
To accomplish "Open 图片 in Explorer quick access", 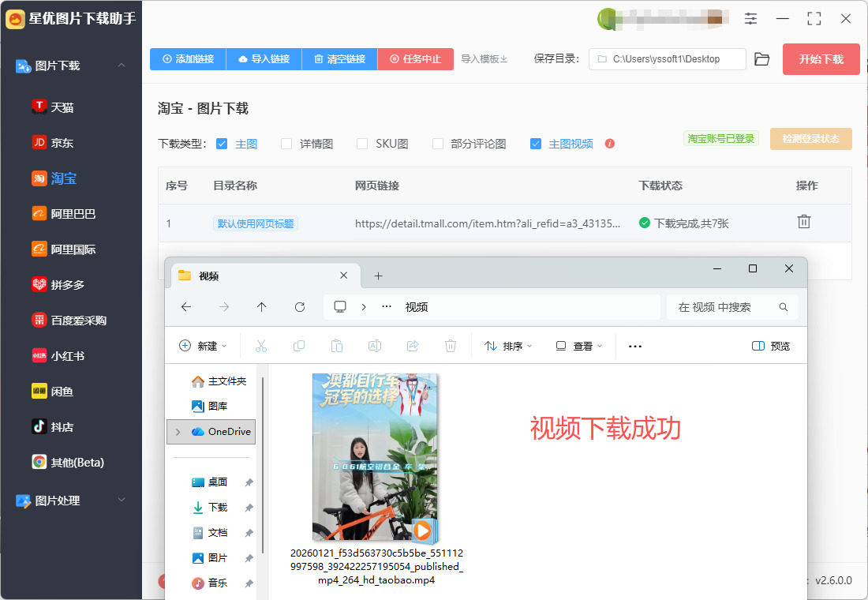I will tap(210, 558).
